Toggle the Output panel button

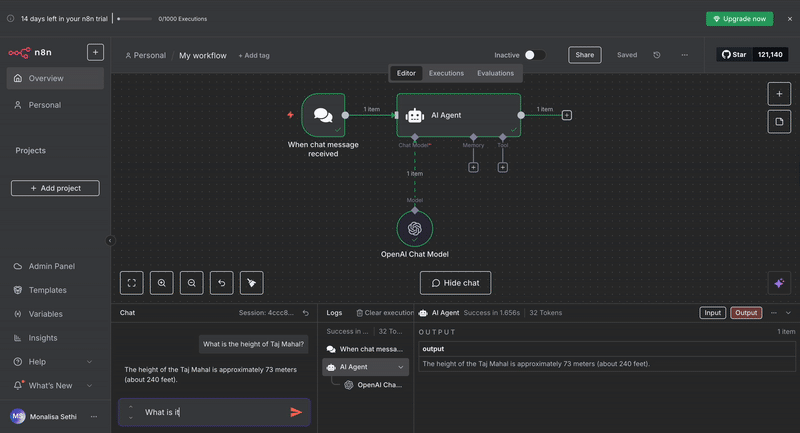746,313
